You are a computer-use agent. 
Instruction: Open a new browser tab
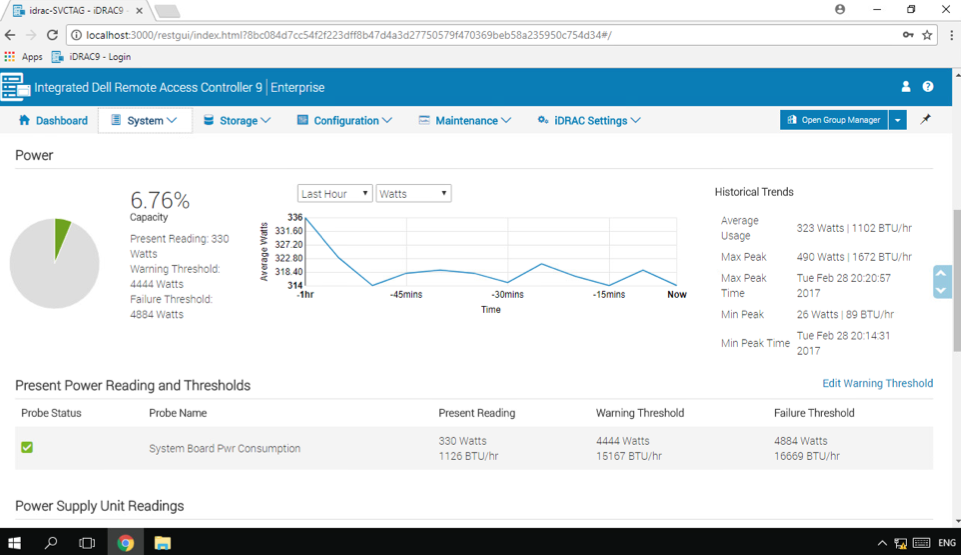click(167, 10)
